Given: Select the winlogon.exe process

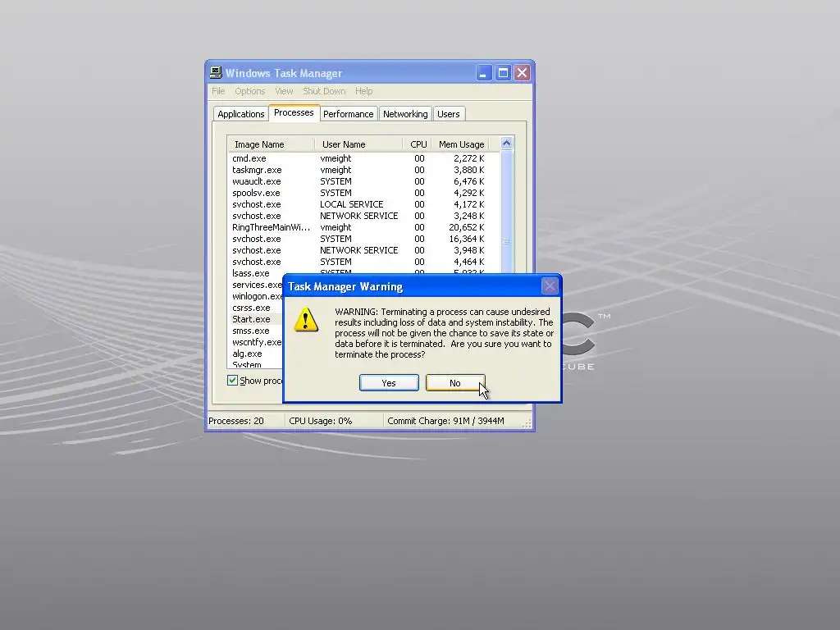Looking at the screenshot, I should point(256,296).
